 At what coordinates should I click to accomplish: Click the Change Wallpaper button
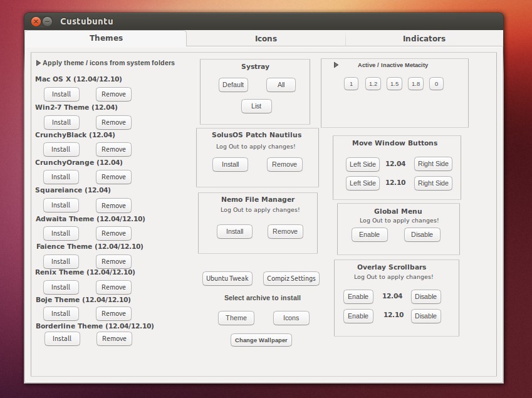coord(261,340)
